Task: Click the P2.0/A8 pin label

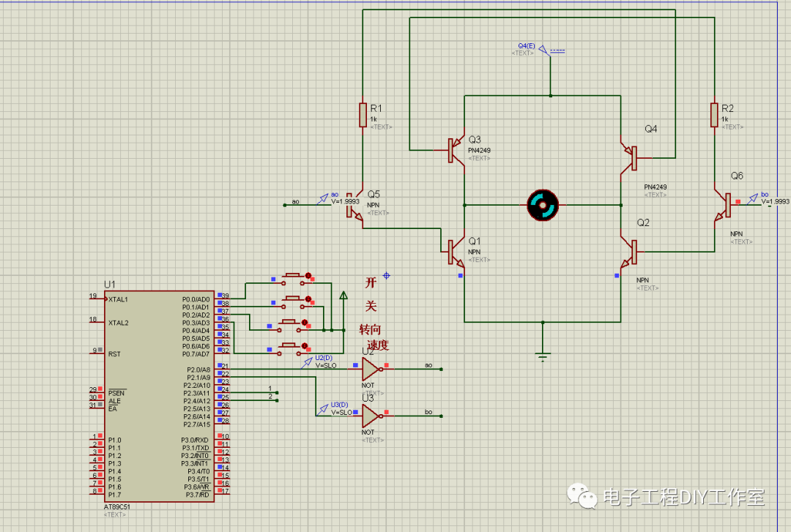Action: [x=198, y=370]
